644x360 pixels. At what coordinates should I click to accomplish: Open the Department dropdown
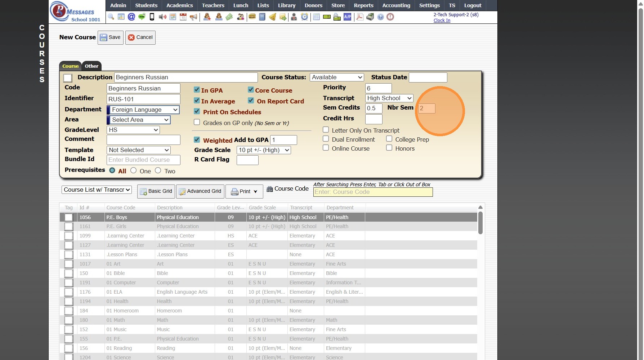click(x=143, y=110)
